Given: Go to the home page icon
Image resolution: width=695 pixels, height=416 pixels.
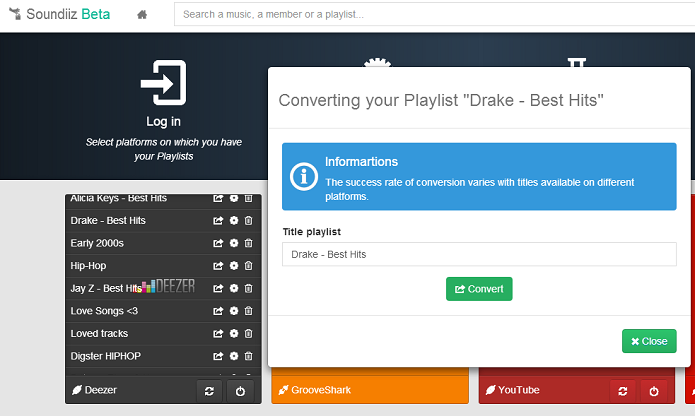Looking at the screenshot, I should pos(142,15).
